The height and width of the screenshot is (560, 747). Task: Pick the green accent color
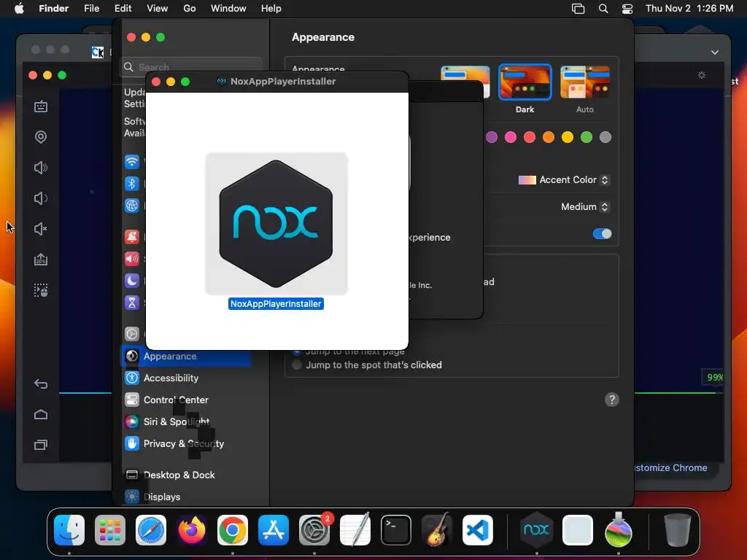click(587, 138)
